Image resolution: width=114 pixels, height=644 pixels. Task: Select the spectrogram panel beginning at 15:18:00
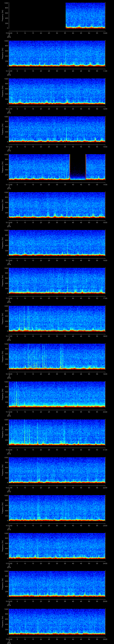[x=57, y=356]
